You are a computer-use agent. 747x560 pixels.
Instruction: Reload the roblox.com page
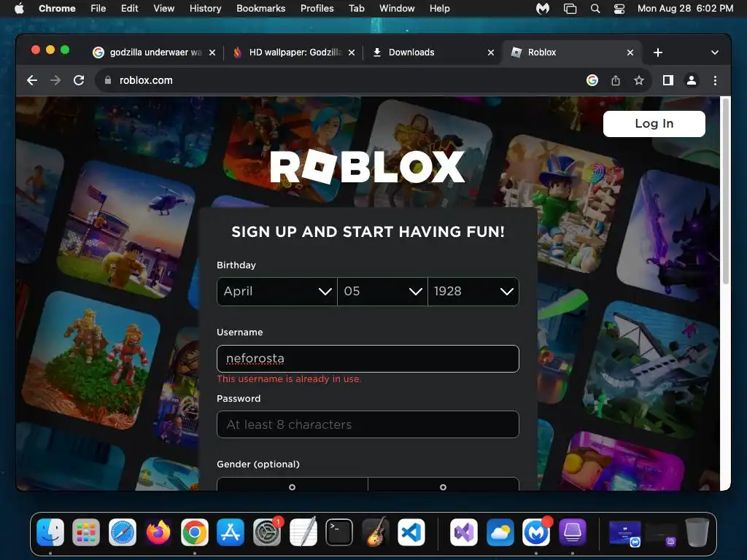[x=79, y=80]
